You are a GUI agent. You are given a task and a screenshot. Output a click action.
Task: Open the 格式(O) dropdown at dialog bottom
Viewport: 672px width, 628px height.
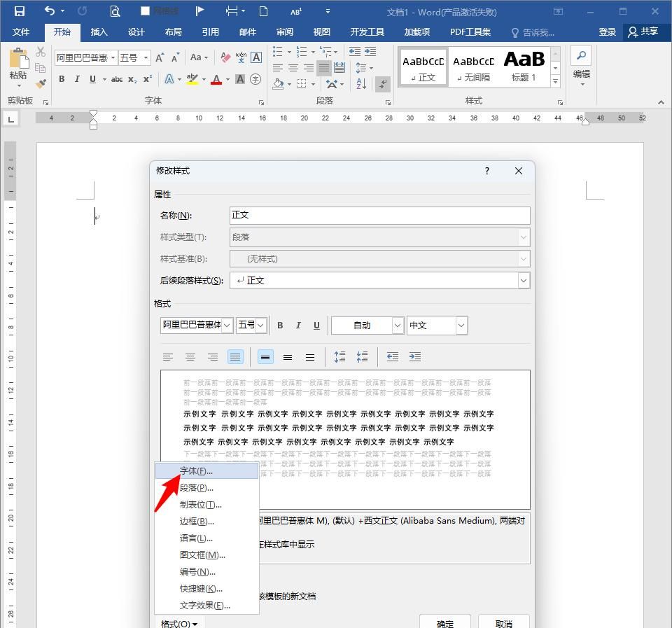pyautogui.click(x=178, y=623)
